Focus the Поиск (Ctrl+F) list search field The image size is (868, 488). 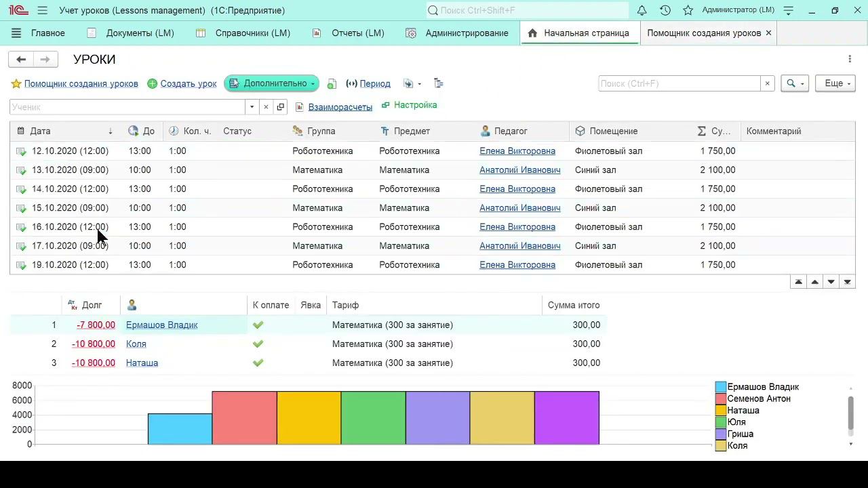tap(679, 83)
